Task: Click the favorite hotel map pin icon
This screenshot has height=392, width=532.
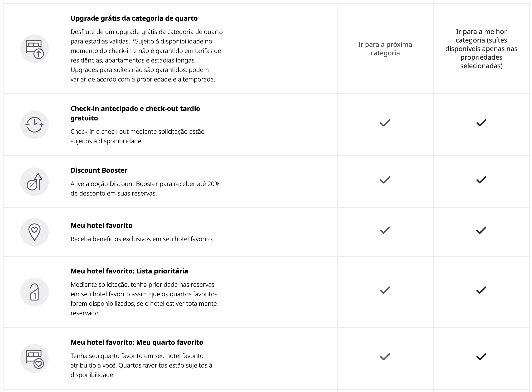Action: 34,232
